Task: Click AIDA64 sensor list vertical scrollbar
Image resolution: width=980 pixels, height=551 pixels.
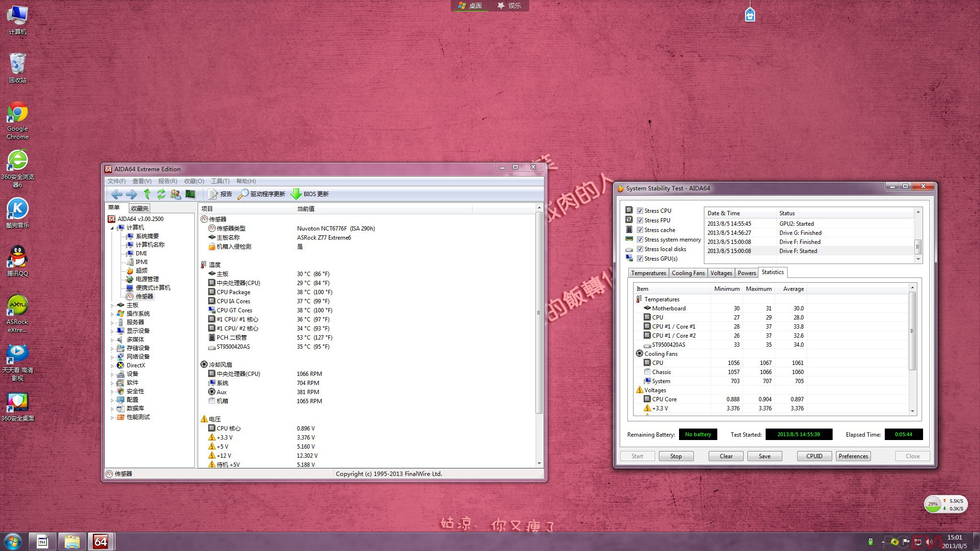Action: [x=539, y=313]
